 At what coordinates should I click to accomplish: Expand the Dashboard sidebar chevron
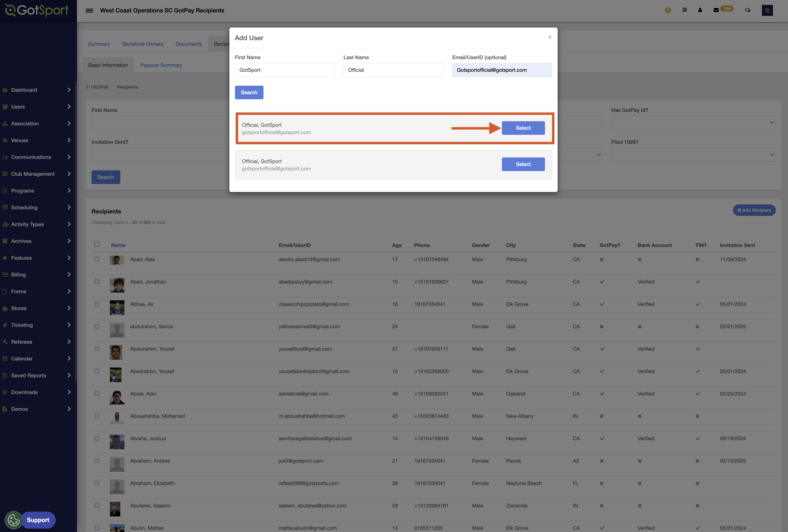tap(69, 90)
